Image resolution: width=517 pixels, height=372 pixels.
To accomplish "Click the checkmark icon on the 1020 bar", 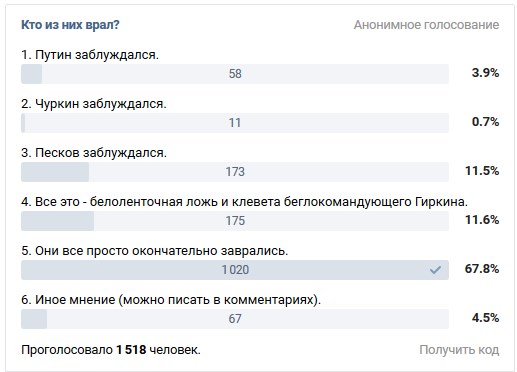I will tap(435, 270).
